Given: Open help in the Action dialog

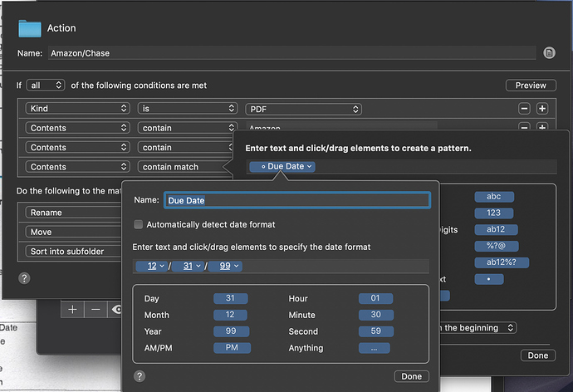Looking at the screenshot, I should [24, 278].
